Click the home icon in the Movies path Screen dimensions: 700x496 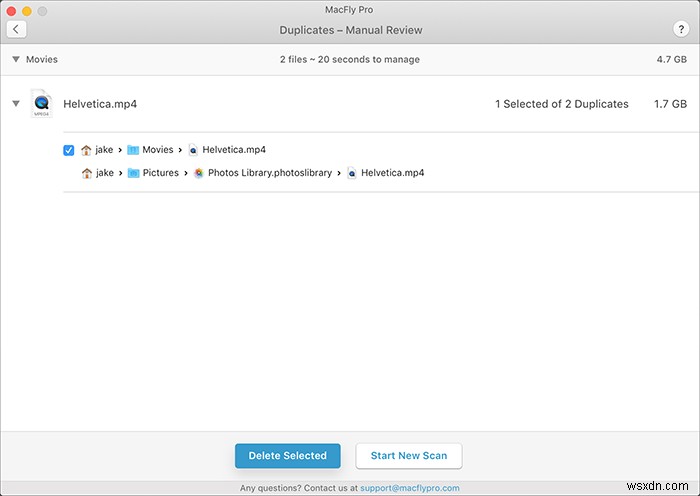pos(86,150)
